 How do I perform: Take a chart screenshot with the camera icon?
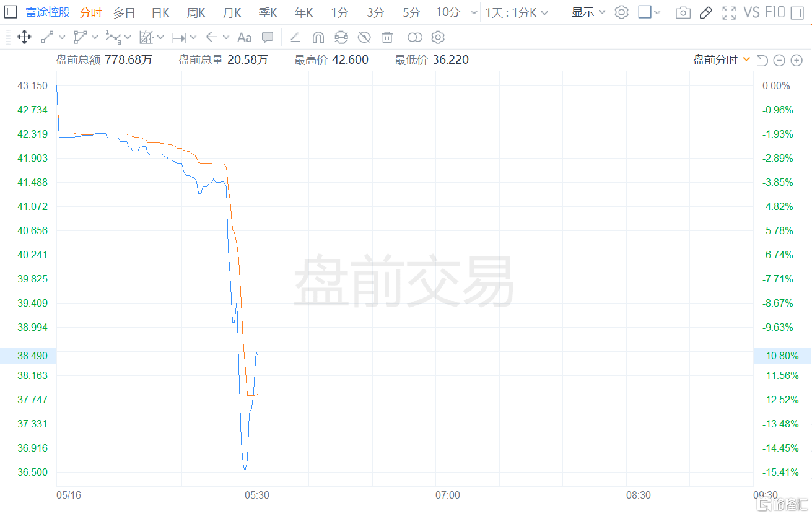[x=683, y=12]
